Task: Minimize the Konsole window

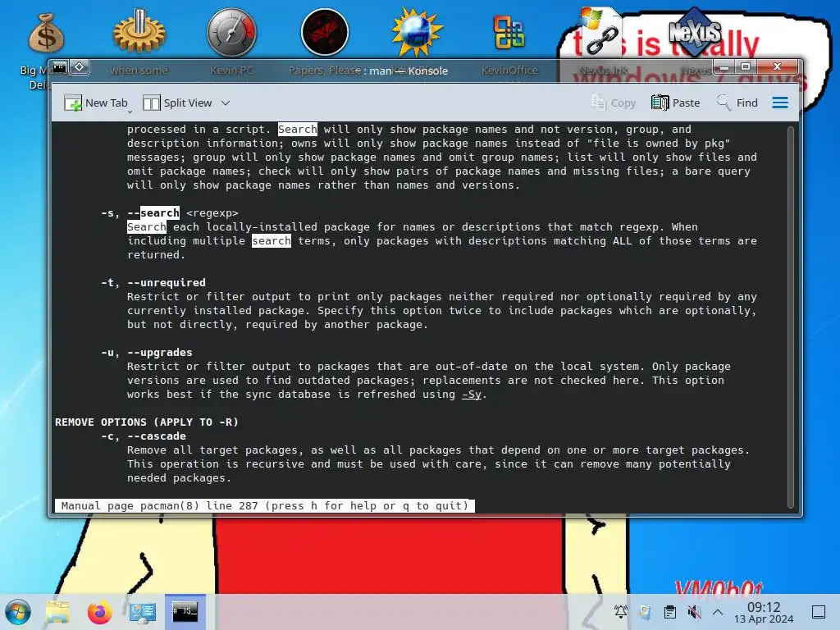Action: point(724,67)
